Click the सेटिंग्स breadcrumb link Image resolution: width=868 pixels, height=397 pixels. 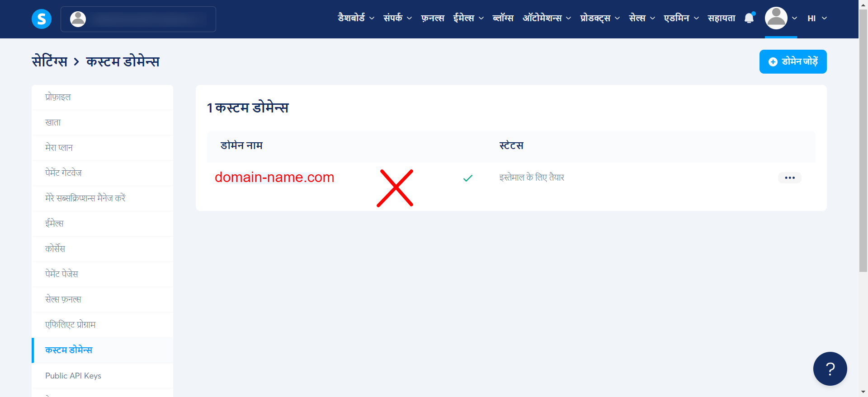pos(50,61)
